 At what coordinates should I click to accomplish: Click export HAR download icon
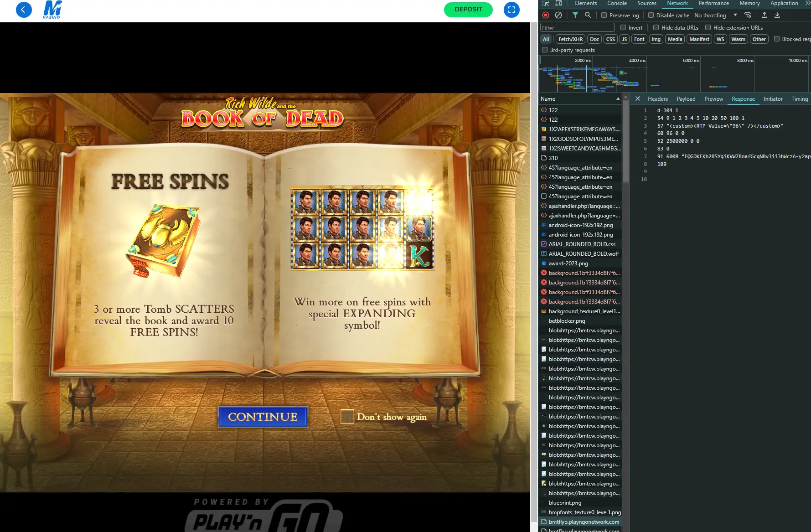777,15
